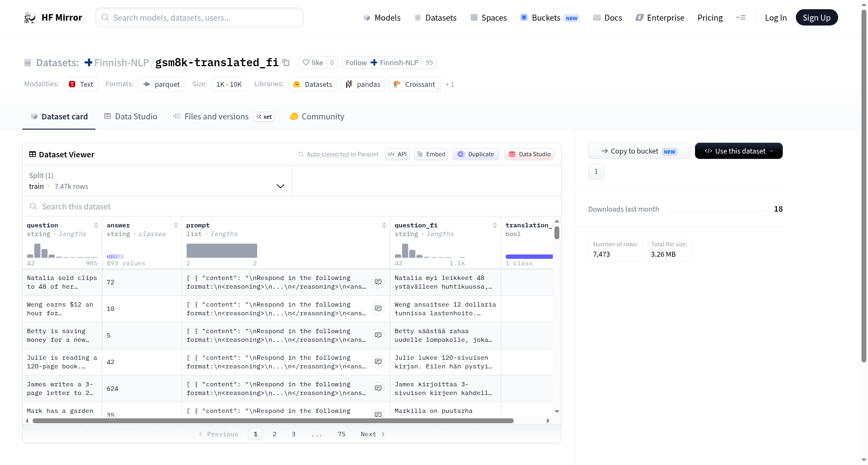Open the Files and versions tab
Screen dimensions: 868x465
(x=224, y=117)
